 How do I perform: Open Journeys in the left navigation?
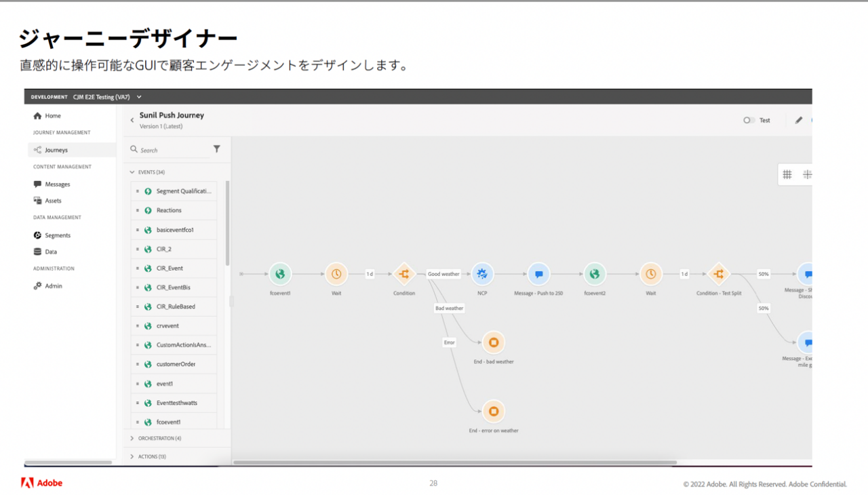56,150
